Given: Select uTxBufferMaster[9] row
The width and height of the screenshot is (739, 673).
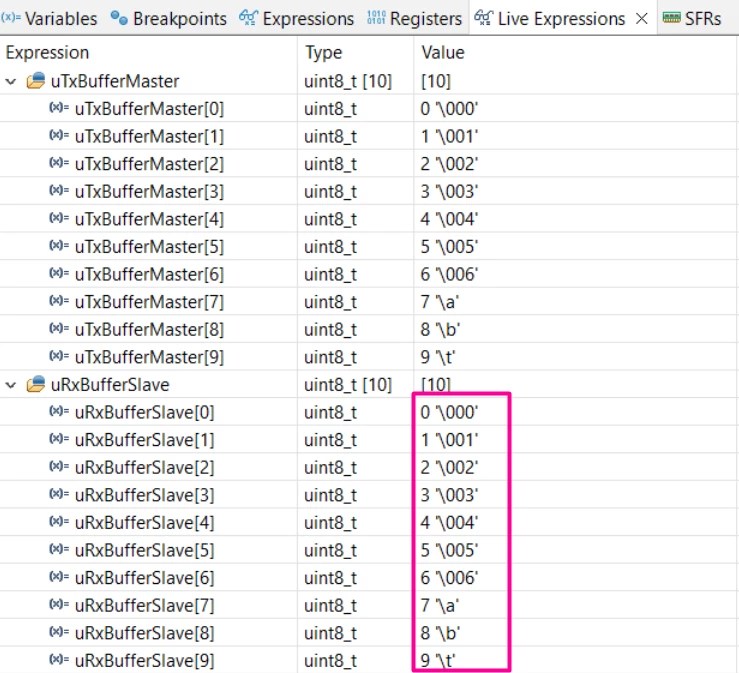Looking at the screenshot, I should (x=370, y=357).
